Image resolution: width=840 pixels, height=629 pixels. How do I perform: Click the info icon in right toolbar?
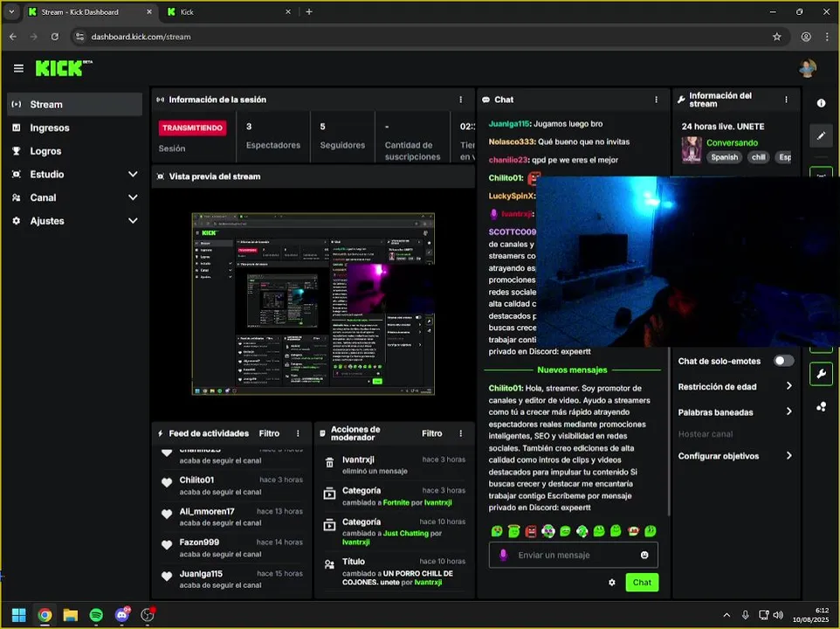(x=822, y=103)
